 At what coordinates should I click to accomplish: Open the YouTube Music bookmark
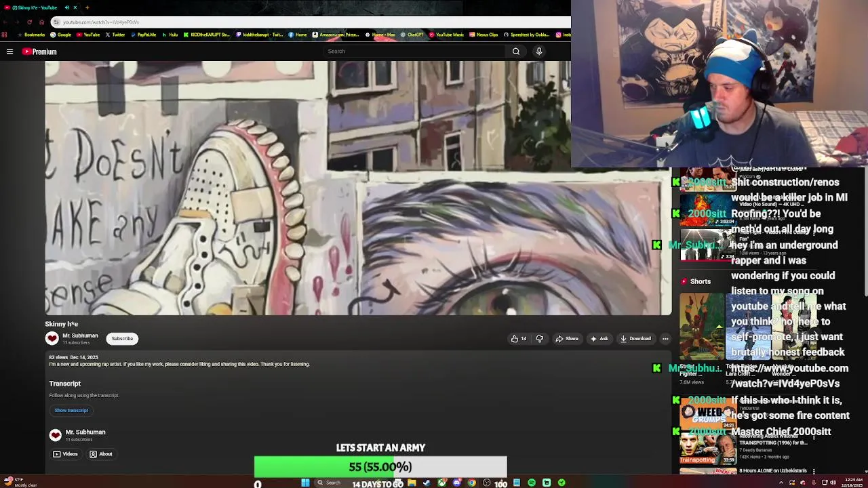[x=446, y=35]
